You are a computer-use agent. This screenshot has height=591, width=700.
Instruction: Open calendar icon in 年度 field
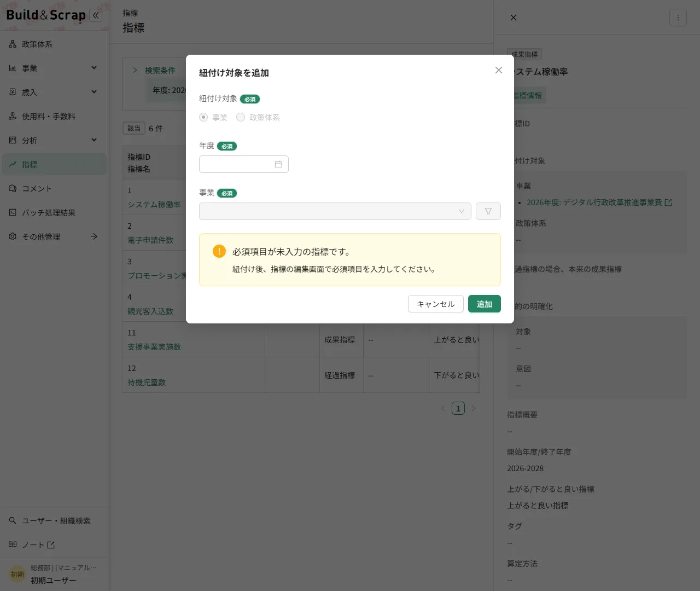click(x=278, y=164)
